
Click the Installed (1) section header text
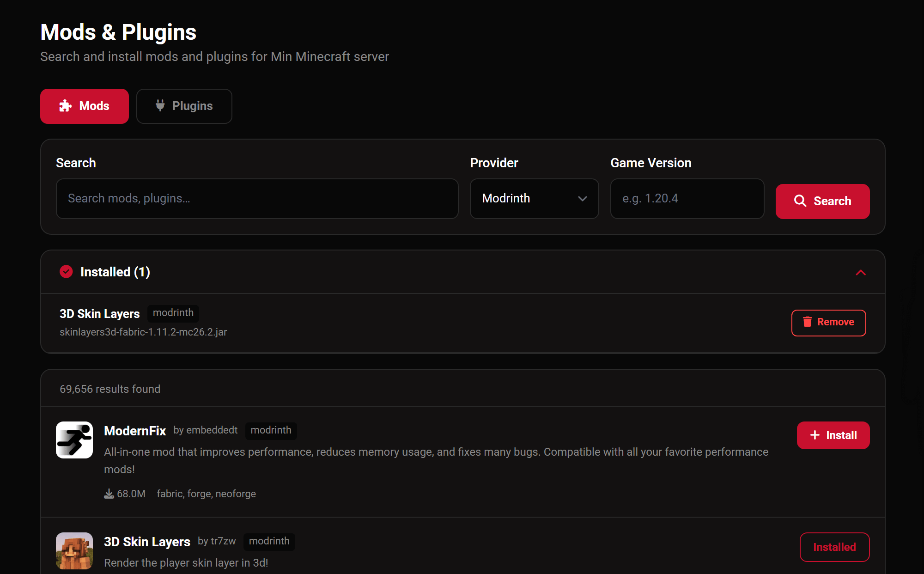tap(115, 272)
